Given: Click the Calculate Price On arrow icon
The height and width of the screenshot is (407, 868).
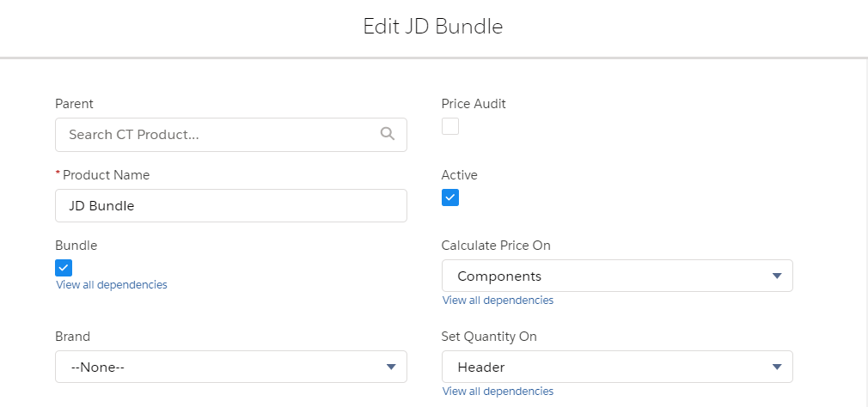Looking at the screenshot, I should pos(777,276).
